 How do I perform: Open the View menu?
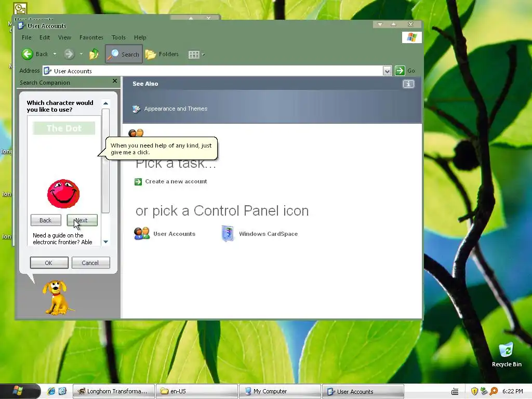point(64,37)
